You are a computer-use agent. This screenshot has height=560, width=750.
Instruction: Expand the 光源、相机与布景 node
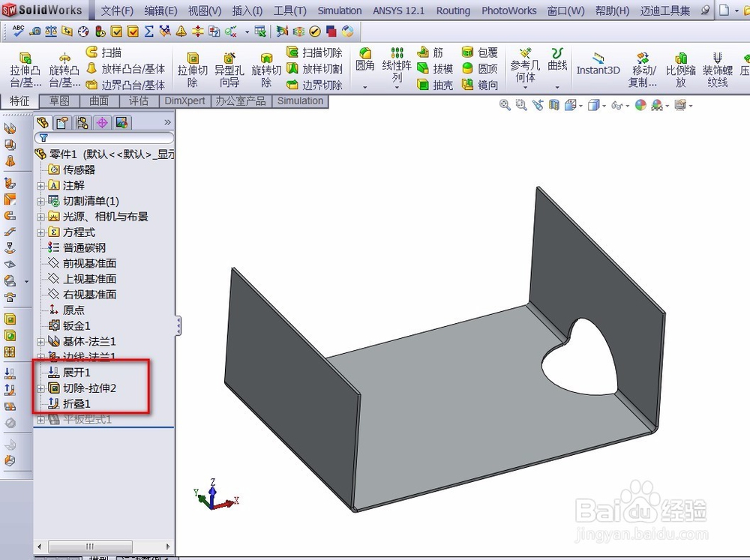40,217
